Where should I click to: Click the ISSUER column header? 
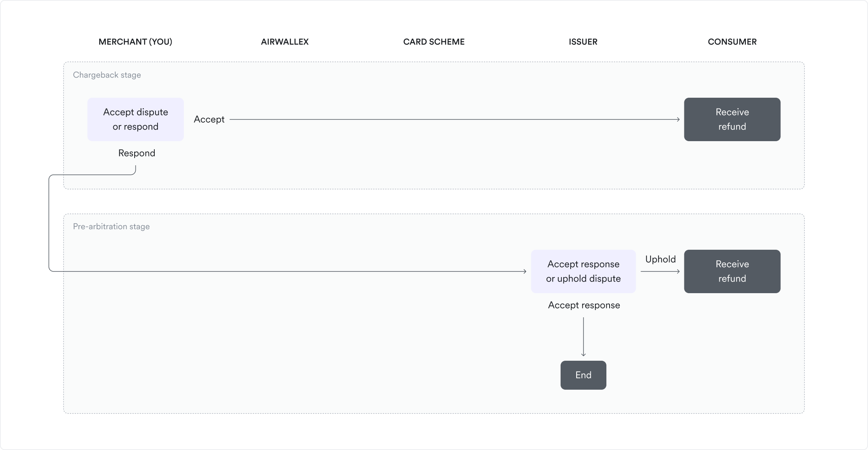click(x=583, y=42)
